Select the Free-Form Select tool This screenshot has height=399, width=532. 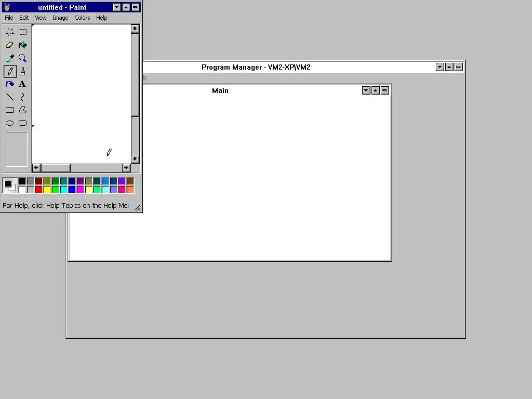9,32
